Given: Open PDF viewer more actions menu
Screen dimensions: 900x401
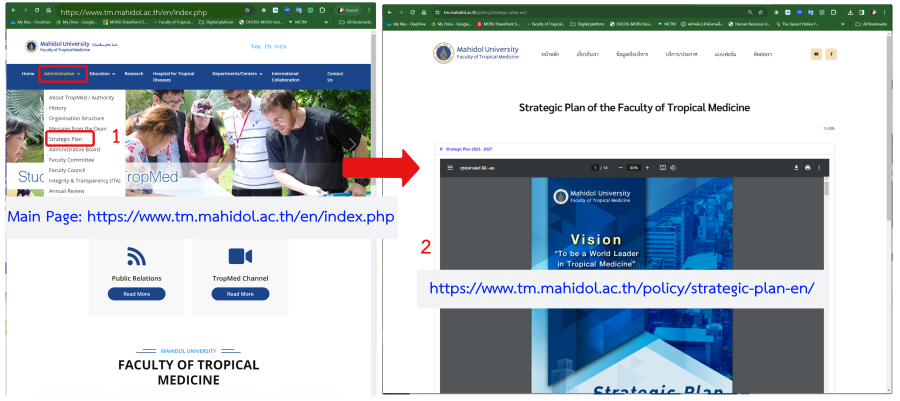Looking at the screenshot, I should point(819,168).
